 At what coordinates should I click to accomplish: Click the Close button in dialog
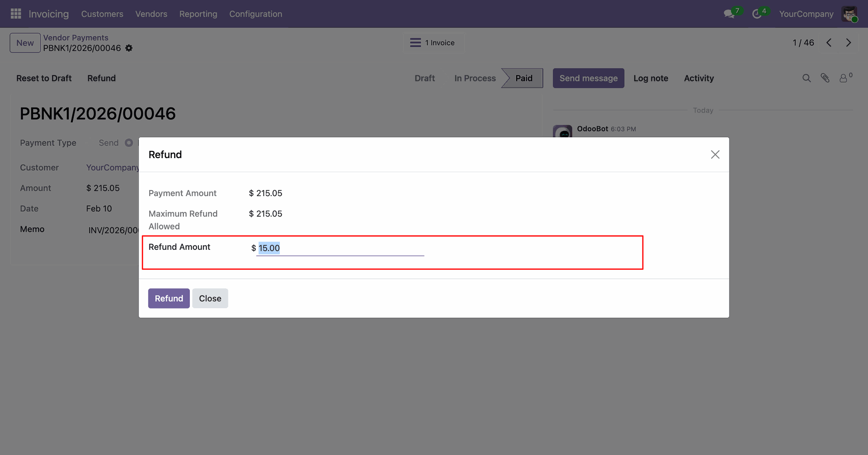[210, 298]
